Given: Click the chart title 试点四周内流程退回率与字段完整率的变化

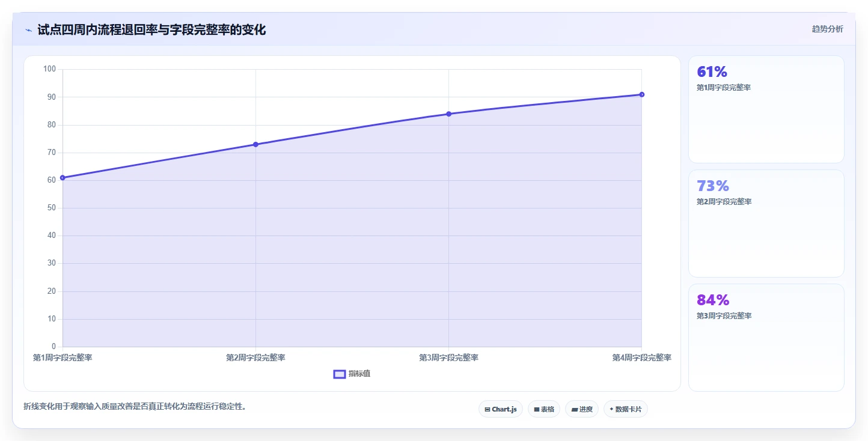Looking at the screenshot, I should point(151,29).
